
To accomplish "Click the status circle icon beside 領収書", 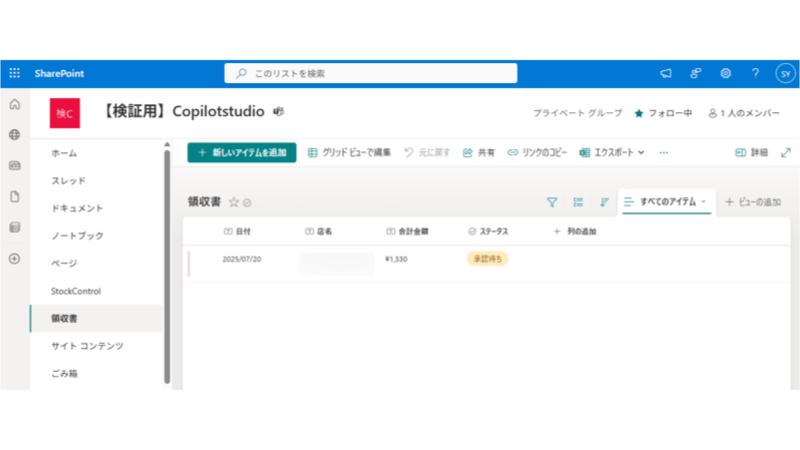I will [x=247, y=203].
